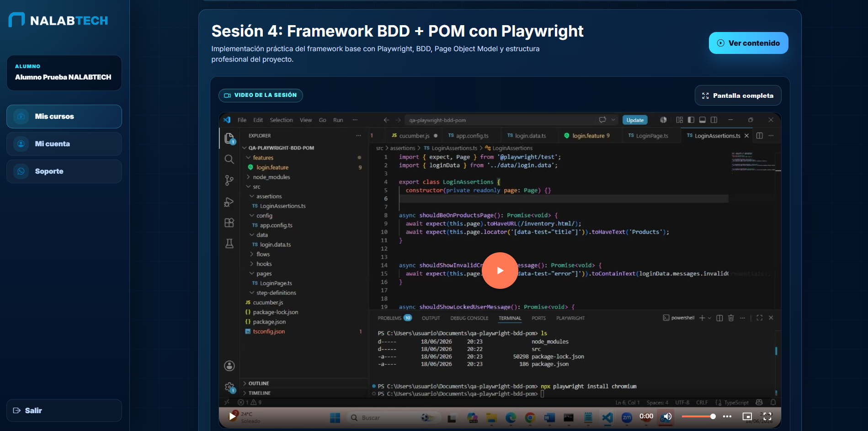Click the VIDEO DE LA SESIÓN badge
This screenshot has width=868, height=431.
click(x=261, y=95)
